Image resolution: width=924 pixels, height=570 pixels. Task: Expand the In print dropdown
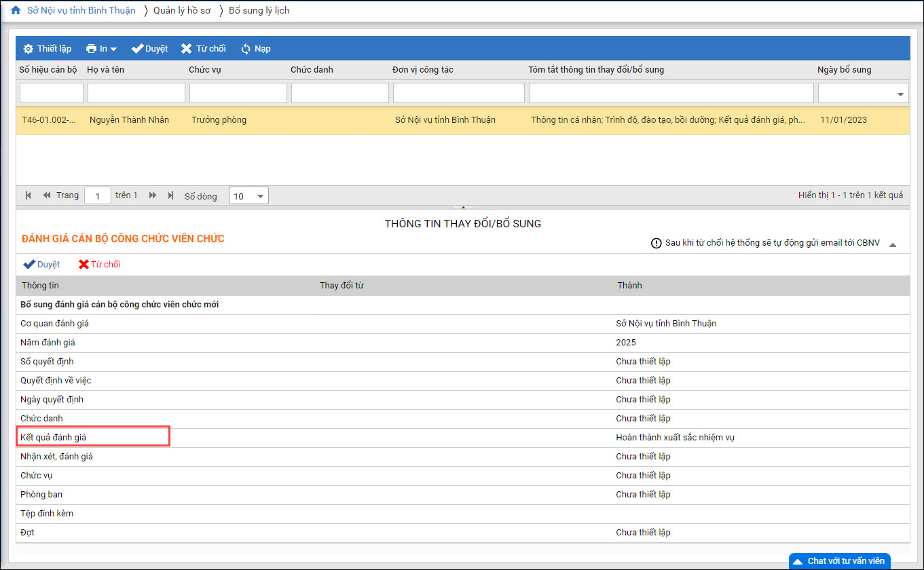pos(102,49)
